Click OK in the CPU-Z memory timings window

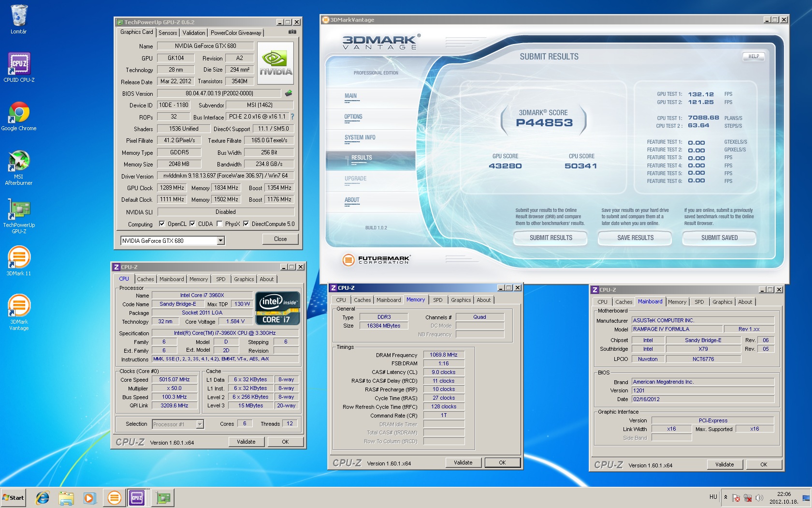click(502, 463)
